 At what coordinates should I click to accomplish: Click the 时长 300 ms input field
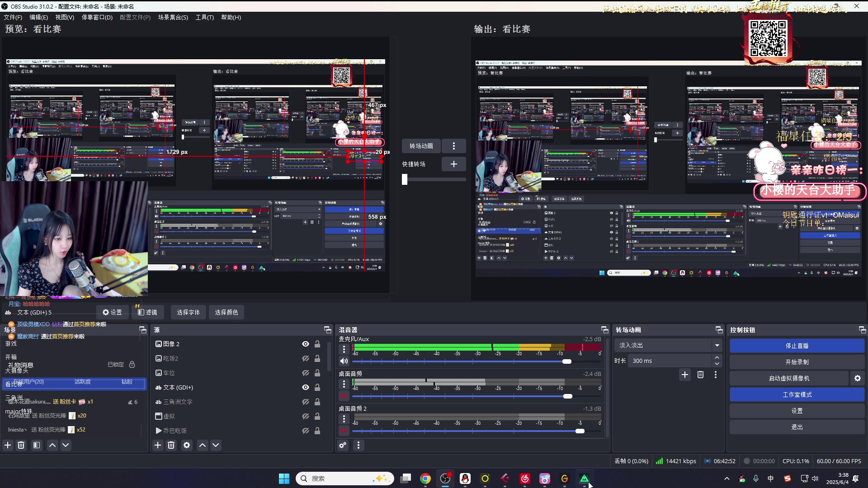coord(670,361)
